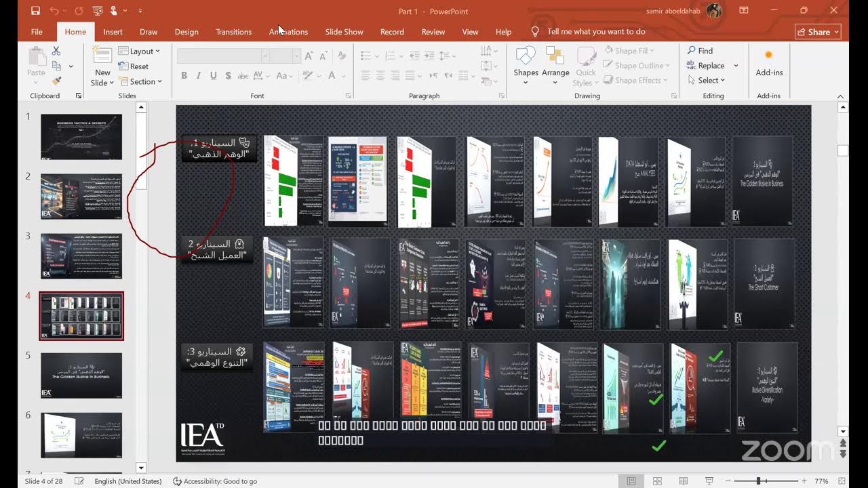The image size is (868, 488).
Task: Click the Copy icon in Clipboard group
Action: [x=56, y=66]
